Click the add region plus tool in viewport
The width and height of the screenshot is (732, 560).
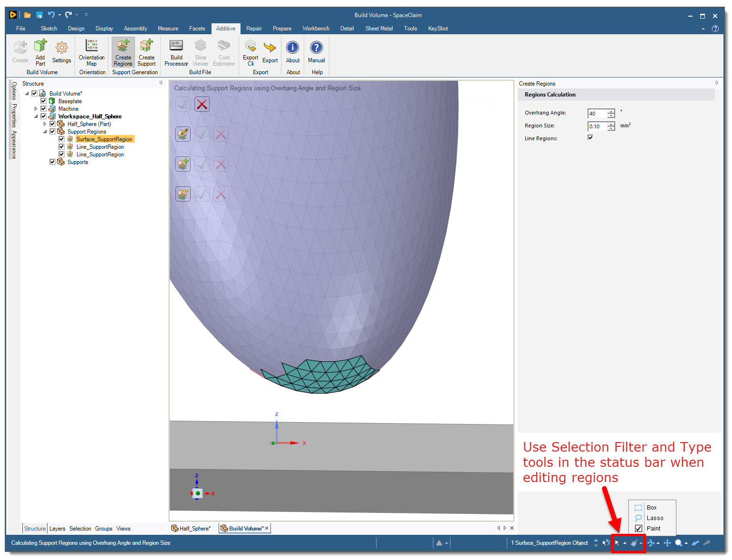[x=183, y=164]
